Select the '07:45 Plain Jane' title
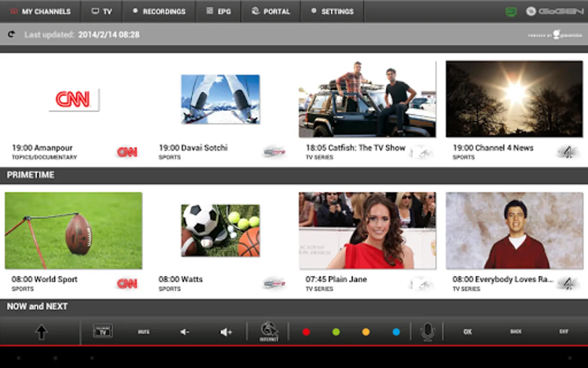 click(x=336, y=279)
